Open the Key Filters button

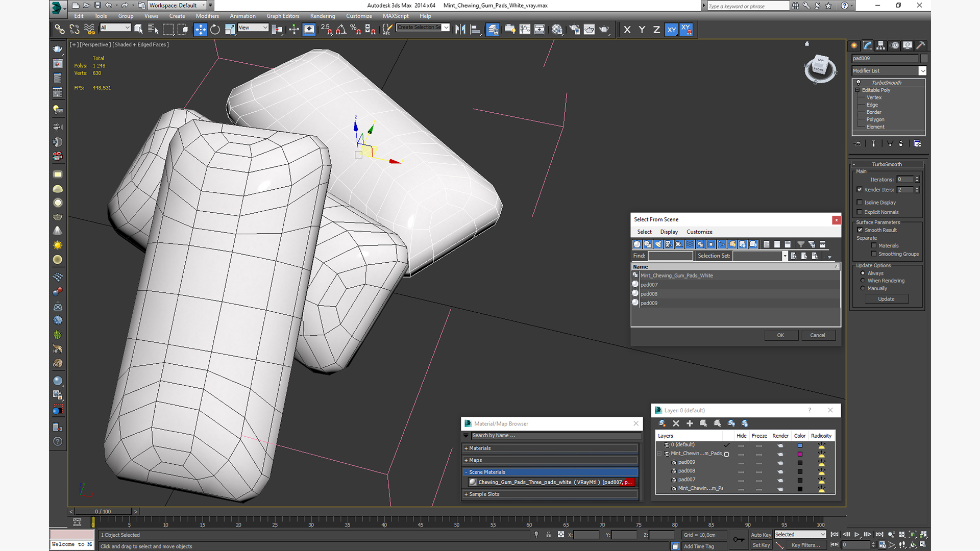point(805,545)
